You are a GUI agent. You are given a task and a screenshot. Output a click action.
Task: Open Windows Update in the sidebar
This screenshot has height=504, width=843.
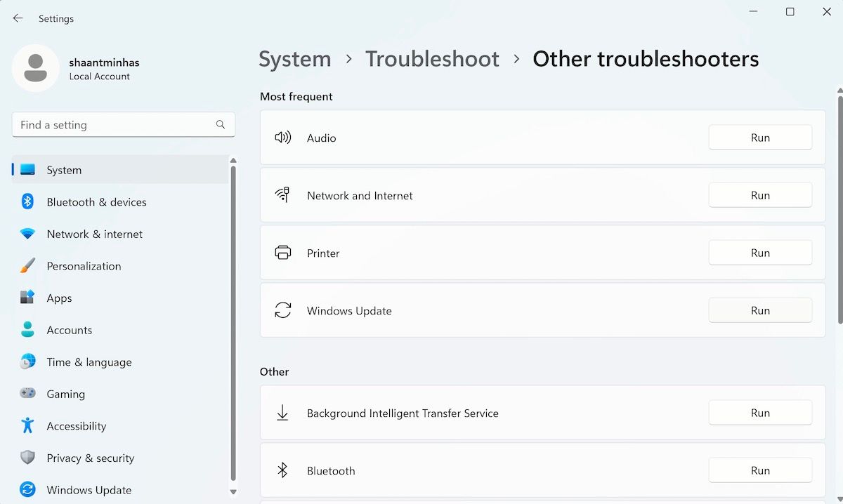coord(120,489)
